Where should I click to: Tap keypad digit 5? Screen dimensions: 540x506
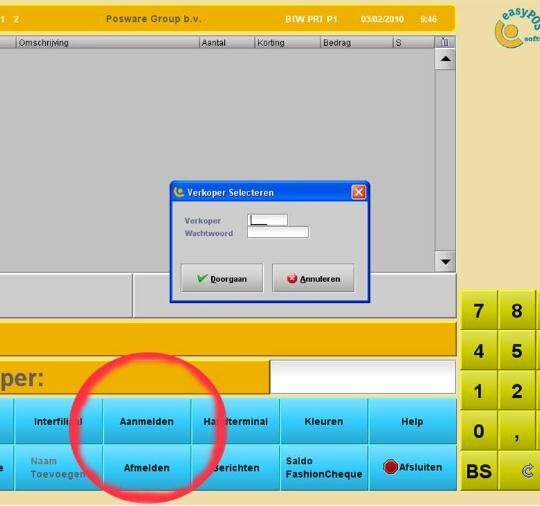point(517,351)
